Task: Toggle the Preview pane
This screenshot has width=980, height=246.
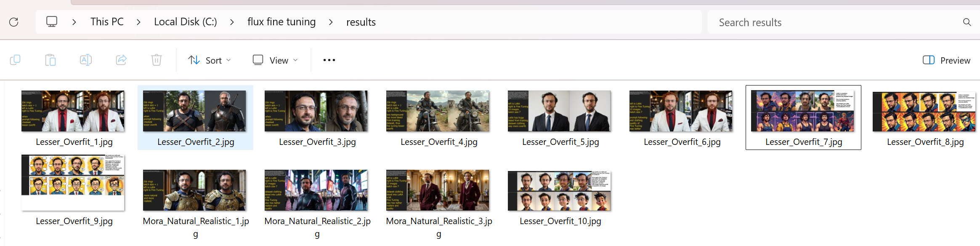Action: (946, 60)
